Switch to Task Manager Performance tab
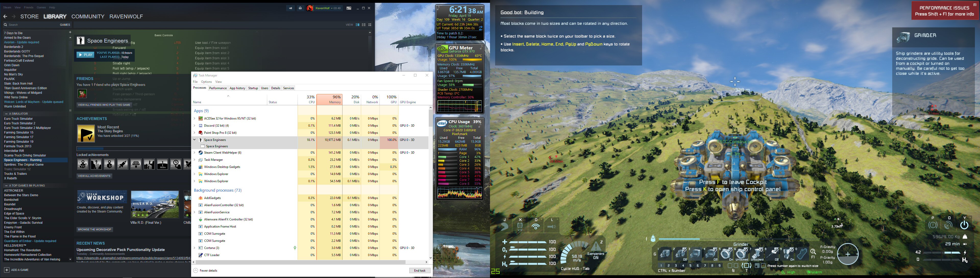980x278 pixels. point(218,88)
